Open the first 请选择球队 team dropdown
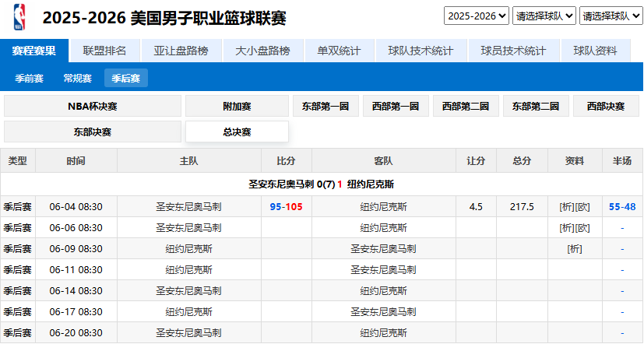The image size is (644, 344). point(544,16)
